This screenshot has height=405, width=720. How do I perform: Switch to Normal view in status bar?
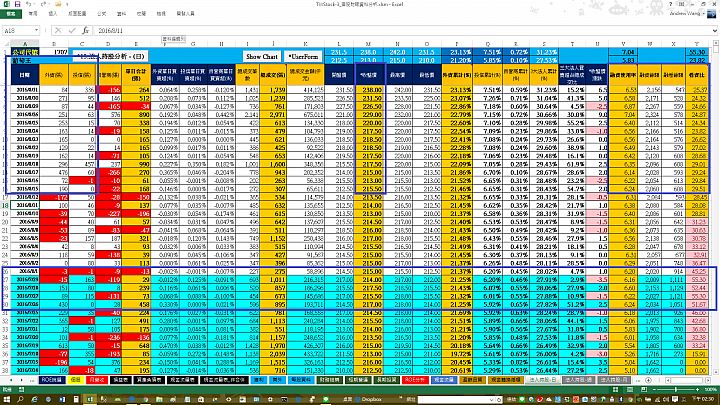pyautogui.click(x=615, y=389)
